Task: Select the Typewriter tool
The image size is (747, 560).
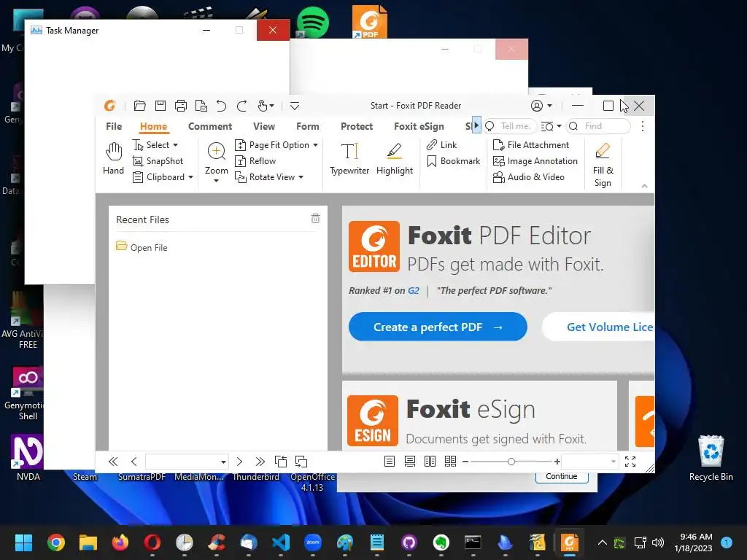Action: coord(349,158)
